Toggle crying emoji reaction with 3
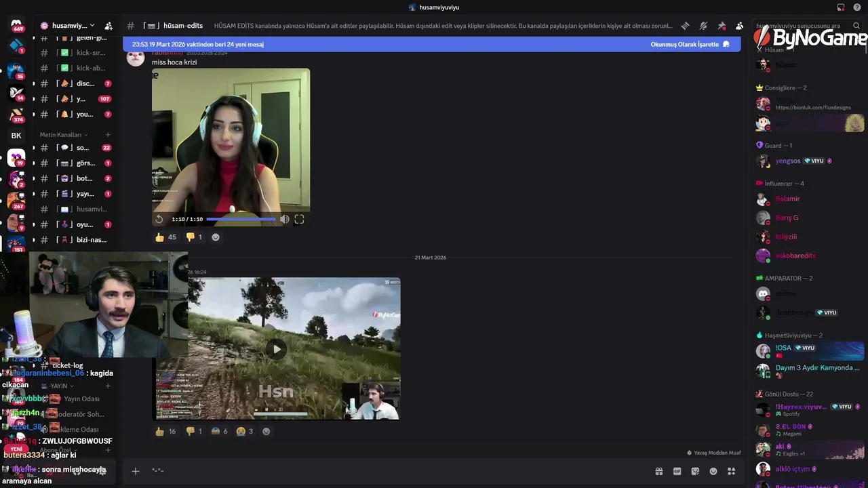Image resolution: width=868 pixels, height=488 pixels. (245, 431)
